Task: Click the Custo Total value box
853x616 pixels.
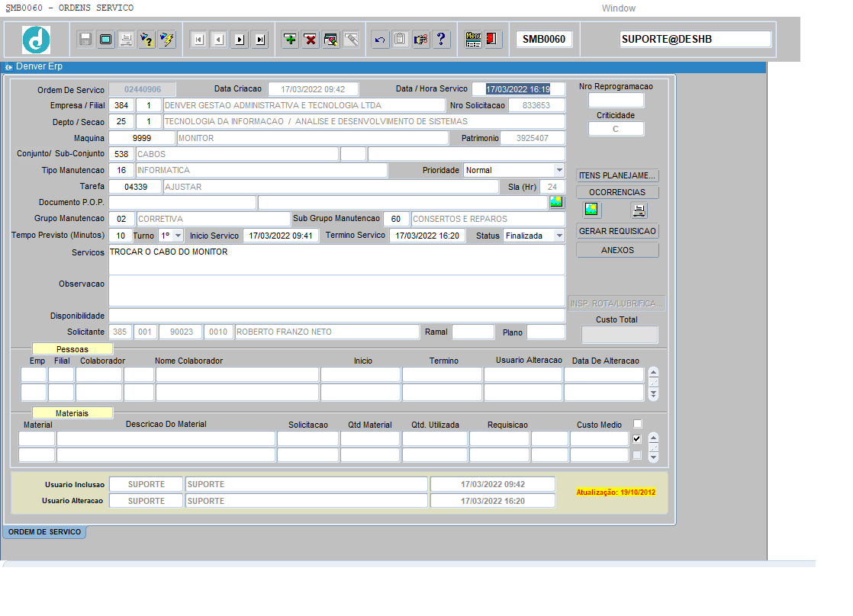Action: [x=620, y=335]
